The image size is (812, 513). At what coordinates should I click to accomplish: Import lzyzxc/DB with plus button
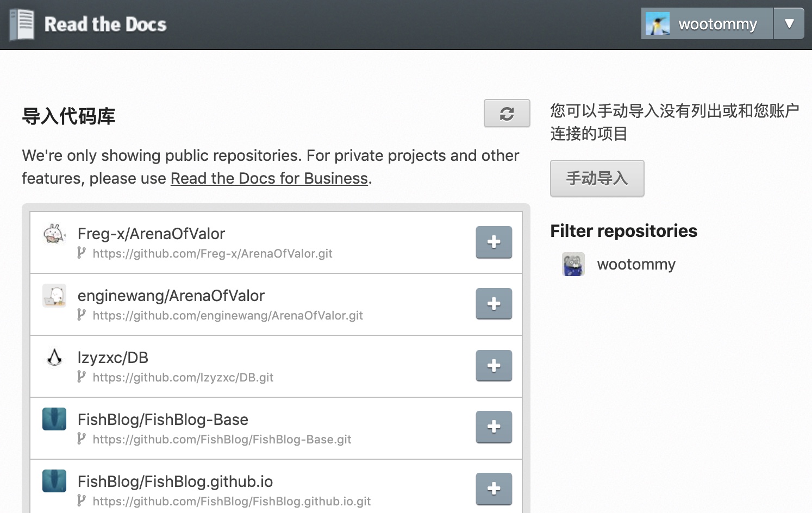[x=494, y=366]
